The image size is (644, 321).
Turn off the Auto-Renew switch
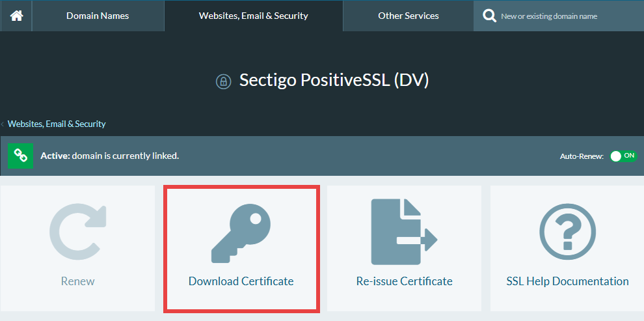click(x=623, y=156)
